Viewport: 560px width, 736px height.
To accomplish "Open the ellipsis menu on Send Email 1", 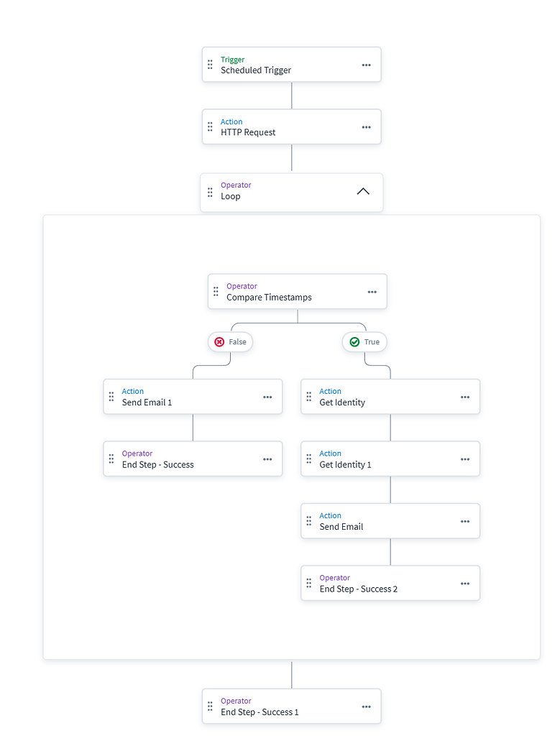I will pyautogui.click(x=267, y=396).
